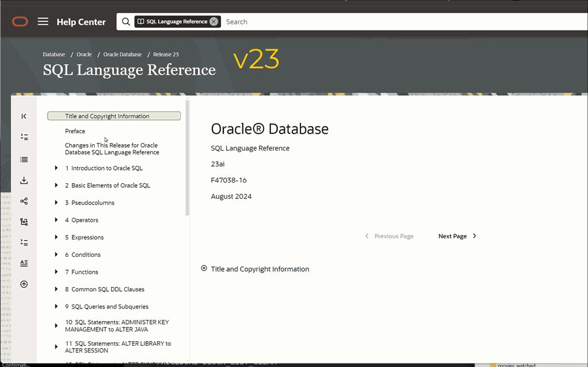588x367 pixels.
Task: Open the table of contents list icon
Action: point(24,160)
